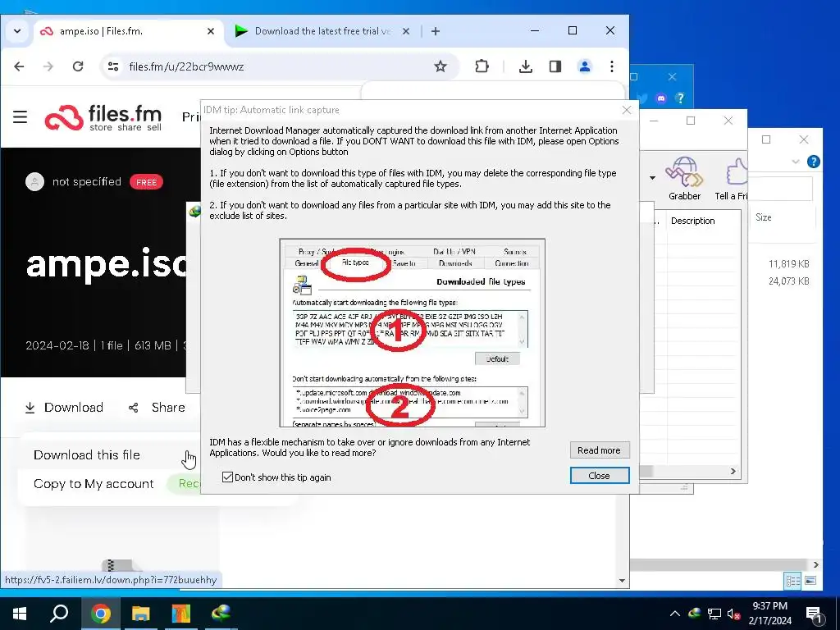This screenshot has width=840, height=630.
Task: Click the muted volume tray icon
Action: 734,614
